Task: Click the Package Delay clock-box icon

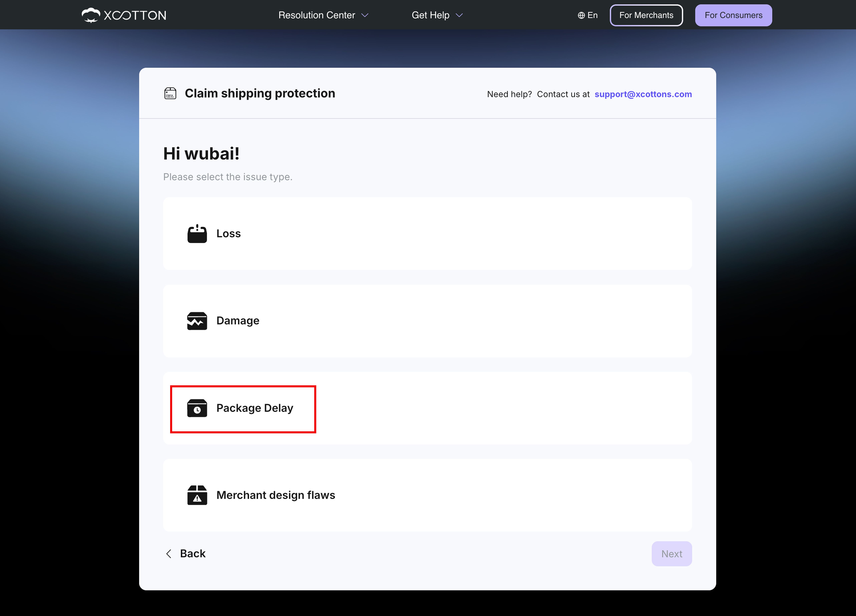Action: pyautogui.click(x=197, y=408)
